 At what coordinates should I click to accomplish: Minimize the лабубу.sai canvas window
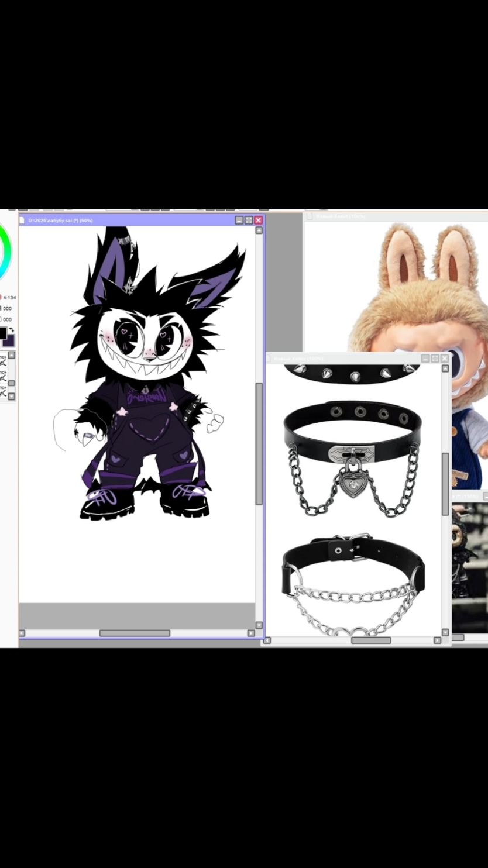coord(239,221)
